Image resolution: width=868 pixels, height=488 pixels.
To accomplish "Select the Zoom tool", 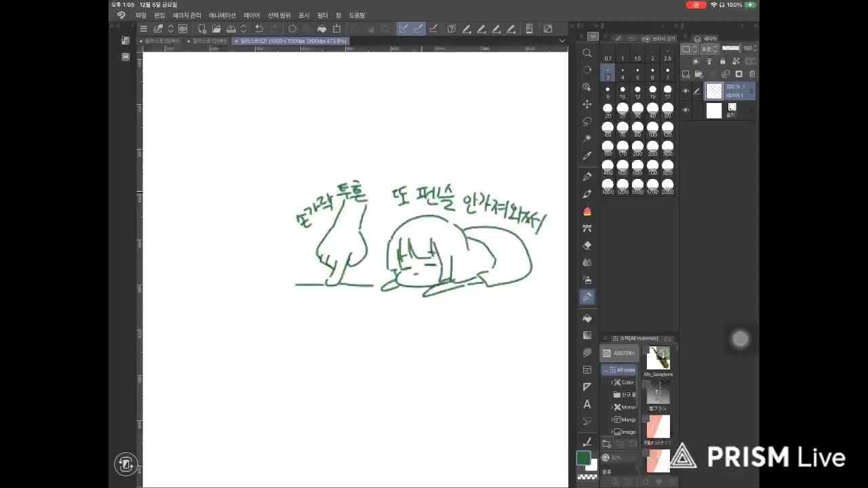I will click(x=587, y=53).
